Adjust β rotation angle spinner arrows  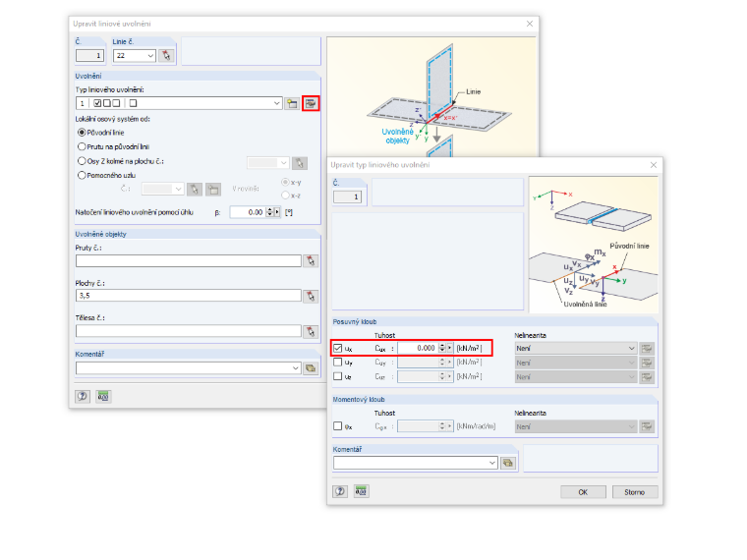[x=269, y=212]
